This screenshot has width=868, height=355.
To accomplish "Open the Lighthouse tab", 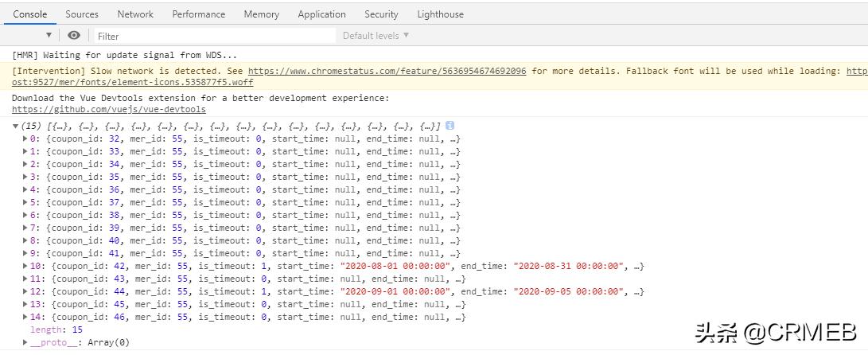I will (441, 14).
